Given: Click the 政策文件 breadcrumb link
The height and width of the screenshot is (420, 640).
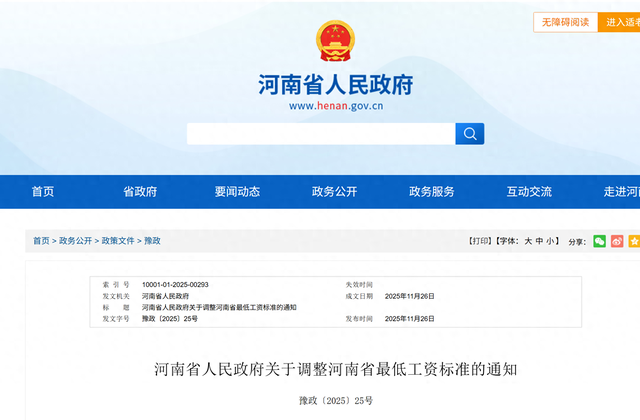Looking at the screenshot, I should pyautogui.click(x=118, y=241).
